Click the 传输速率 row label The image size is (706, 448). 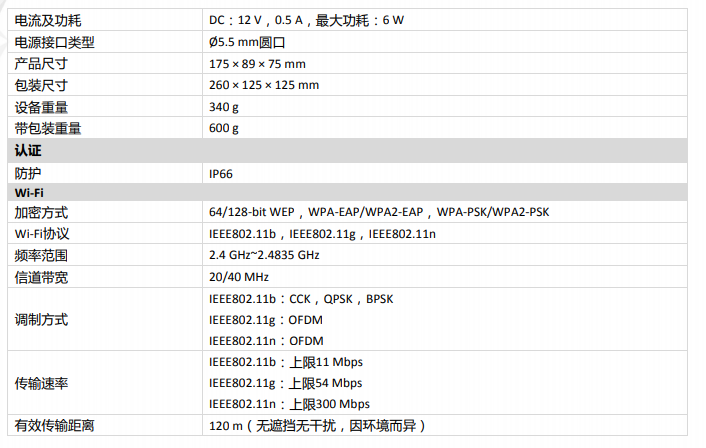41,383
